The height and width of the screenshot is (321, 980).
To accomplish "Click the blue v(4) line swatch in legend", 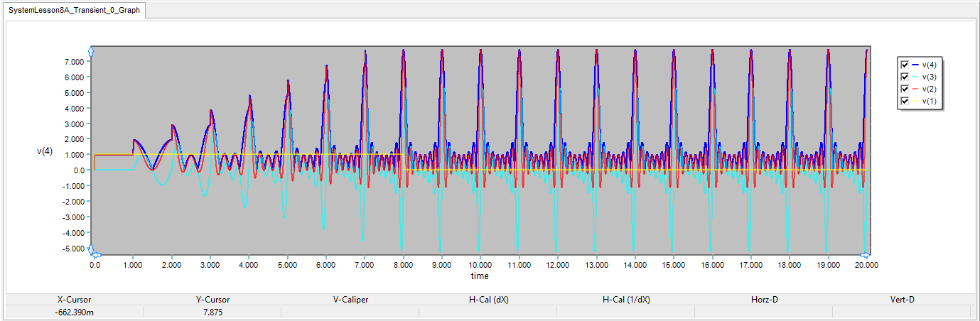I will point(915,65).
